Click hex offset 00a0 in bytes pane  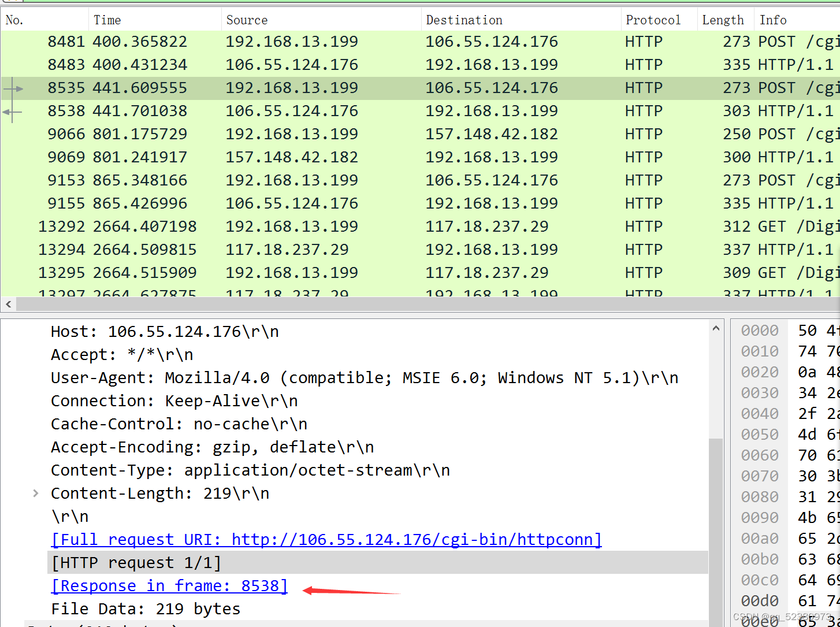760,539
